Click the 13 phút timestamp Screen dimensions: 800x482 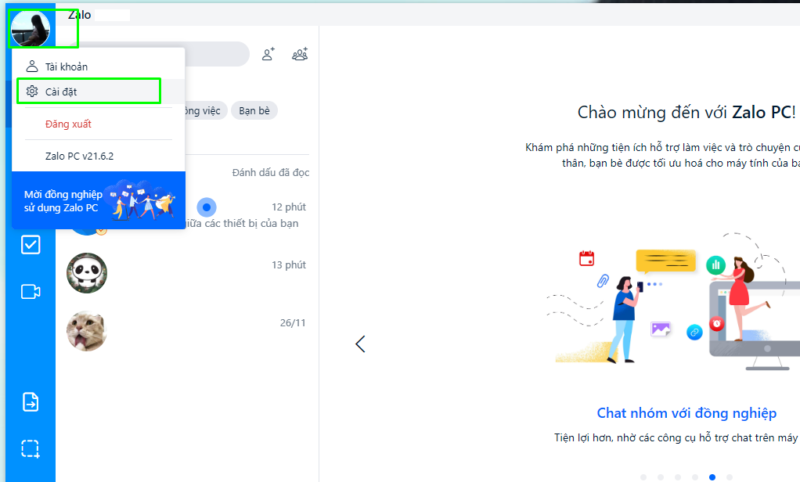289,265
